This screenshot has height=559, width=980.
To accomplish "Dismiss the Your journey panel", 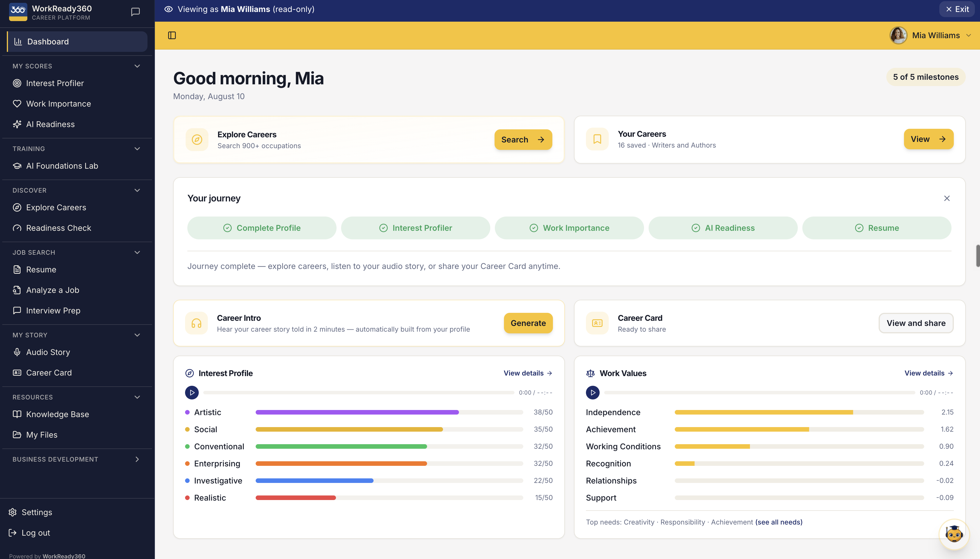I will (x=947, y=199).
